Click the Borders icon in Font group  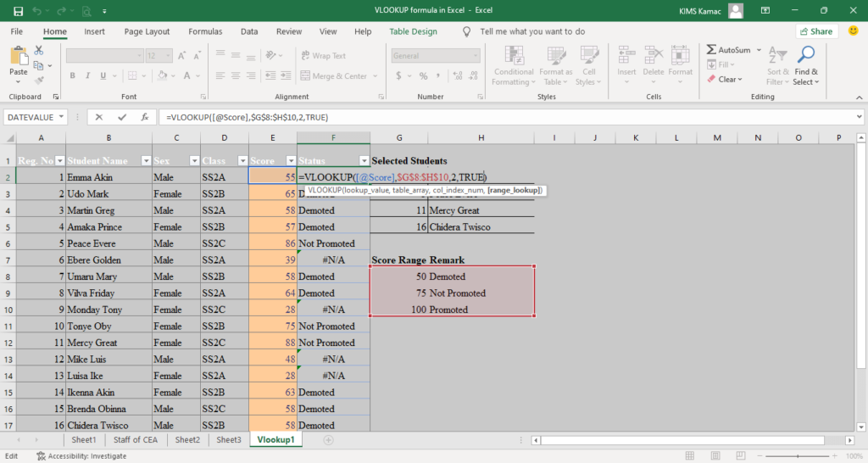pos(132,75)
